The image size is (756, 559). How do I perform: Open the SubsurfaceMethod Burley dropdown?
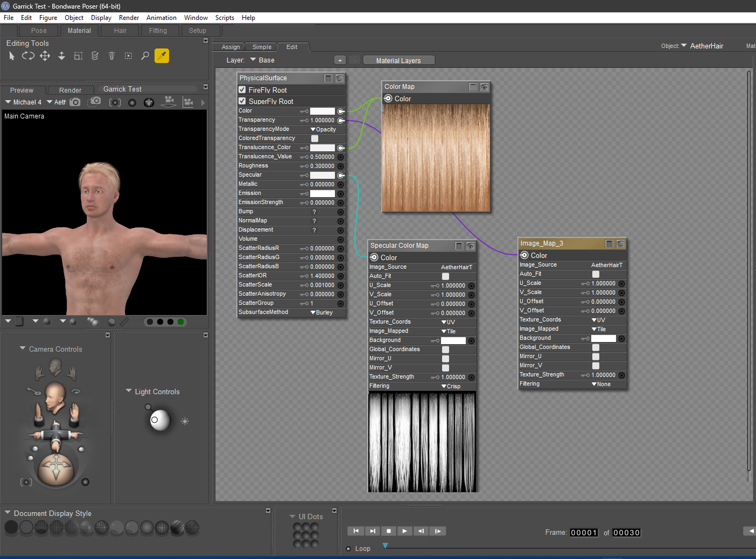click(x=321, y=312)
